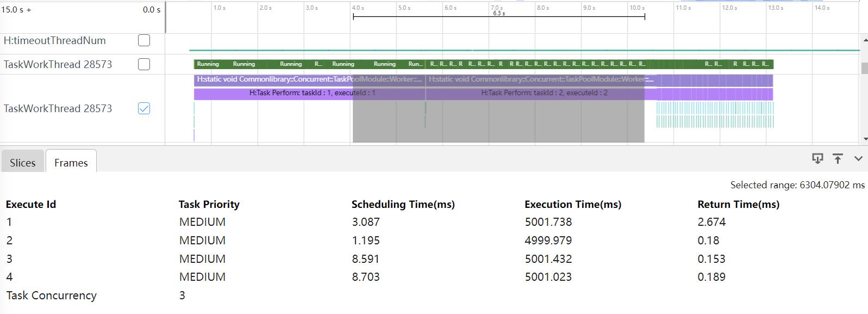Collapse the bottom details panel chevron

coord(858,159)
